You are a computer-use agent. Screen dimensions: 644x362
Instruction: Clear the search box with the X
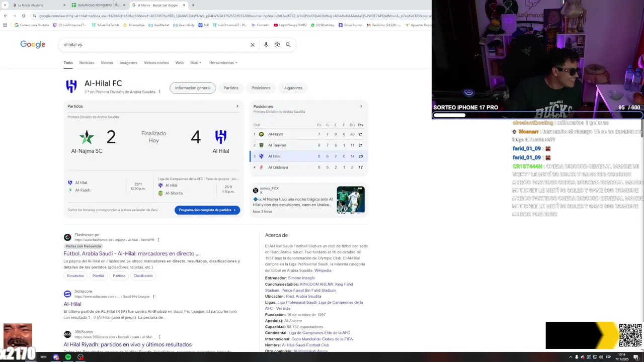[253, 45]
